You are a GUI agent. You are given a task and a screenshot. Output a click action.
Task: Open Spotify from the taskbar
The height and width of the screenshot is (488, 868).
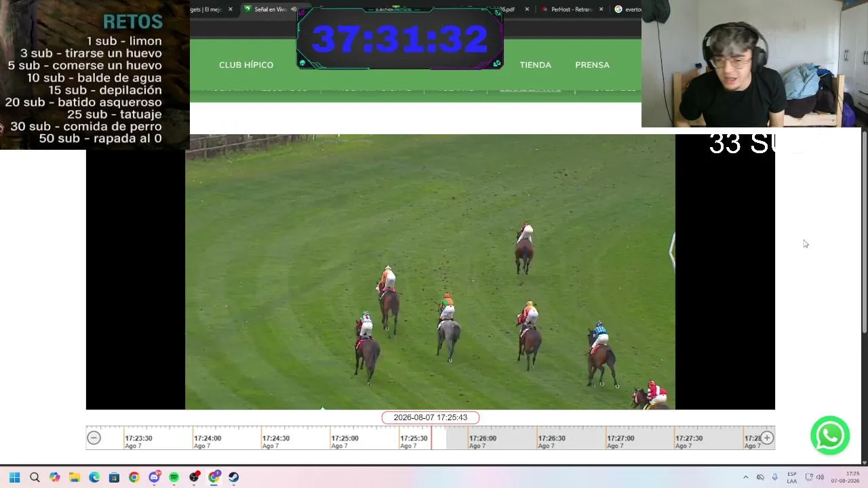[174, 477]
